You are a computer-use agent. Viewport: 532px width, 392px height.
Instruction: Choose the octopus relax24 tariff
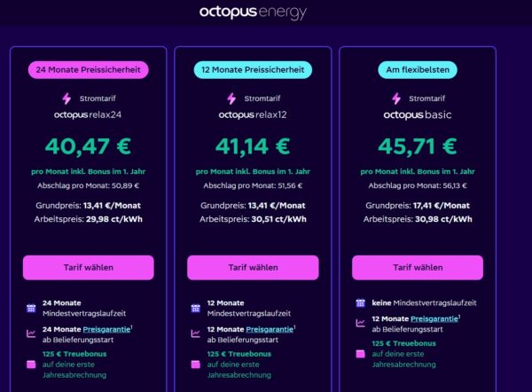point(88,267)
